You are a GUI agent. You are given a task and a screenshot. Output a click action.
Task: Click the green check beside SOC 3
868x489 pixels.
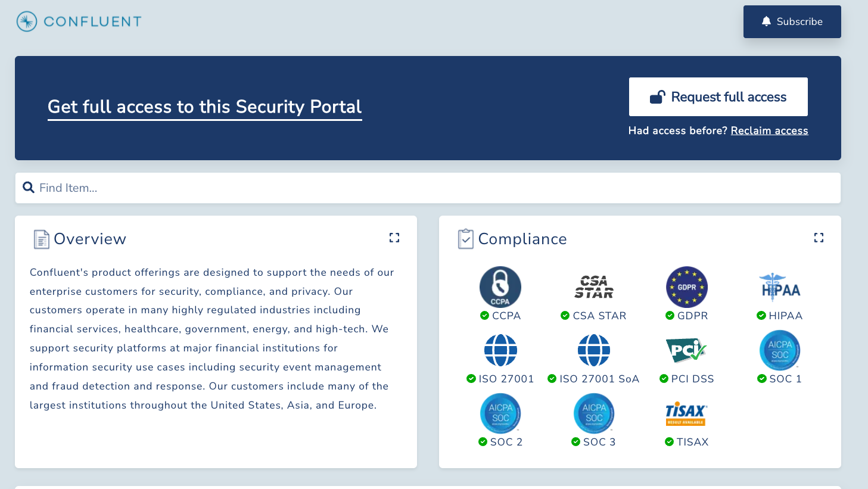click(x=575, y=442)
